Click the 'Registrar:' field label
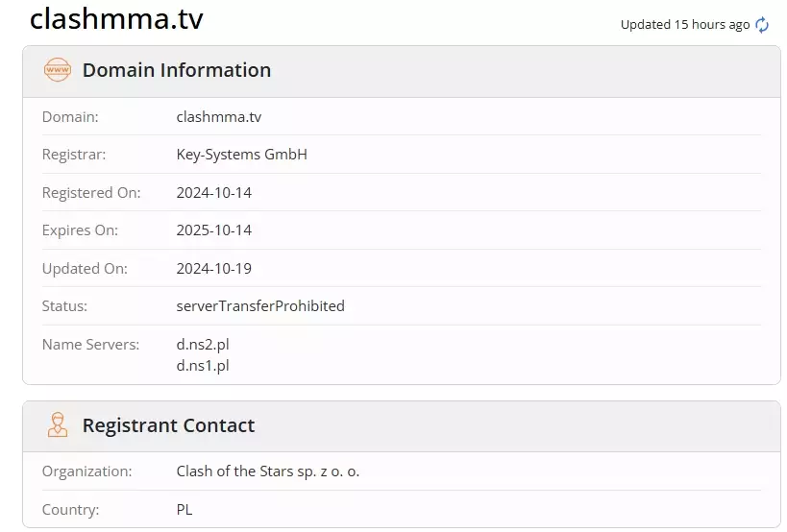Image resolution: width=787 pixels, height=532 pixels. click(x=74, y=155)
